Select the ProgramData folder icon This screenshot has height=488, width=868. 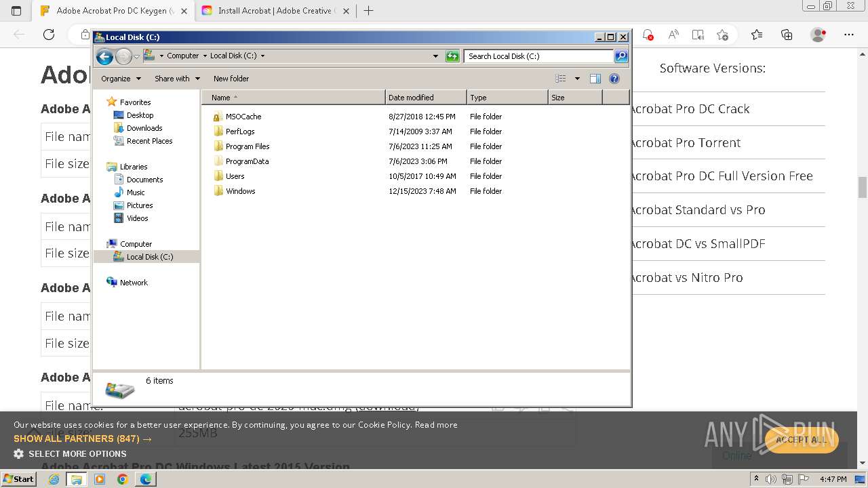tap(218, 161)
